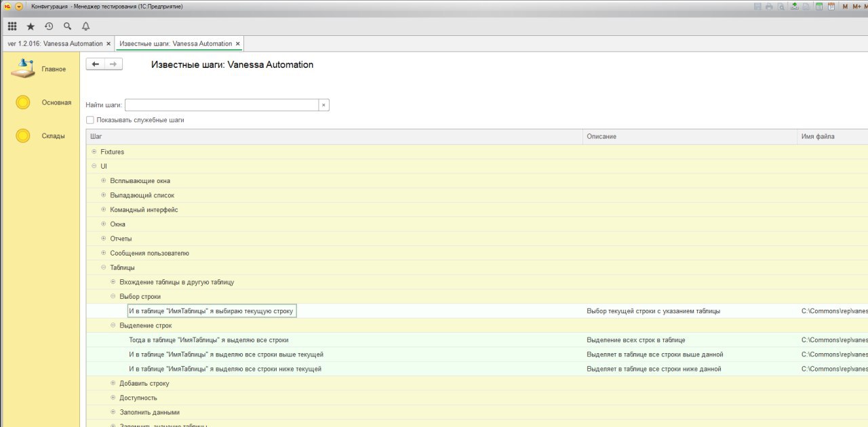Click the M memory button in title bar
868x427 pixels.
pos(845,6)
